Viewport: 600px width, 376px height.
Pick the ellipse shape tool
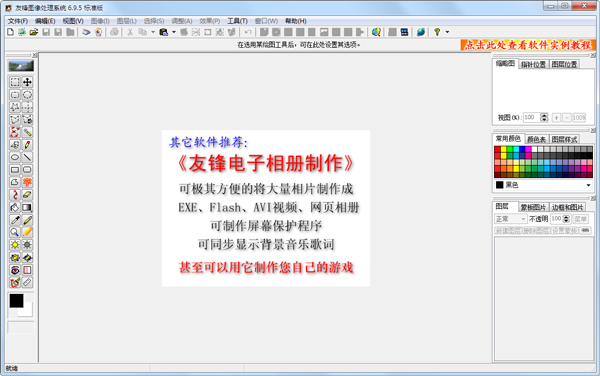click(15, 157)
